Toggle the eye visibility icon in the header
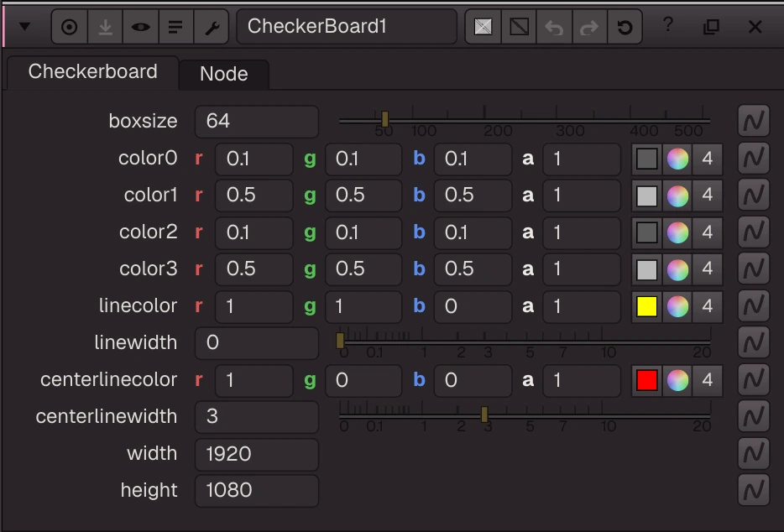This screenshot has height=532, width=784. [x=140, y=27]
